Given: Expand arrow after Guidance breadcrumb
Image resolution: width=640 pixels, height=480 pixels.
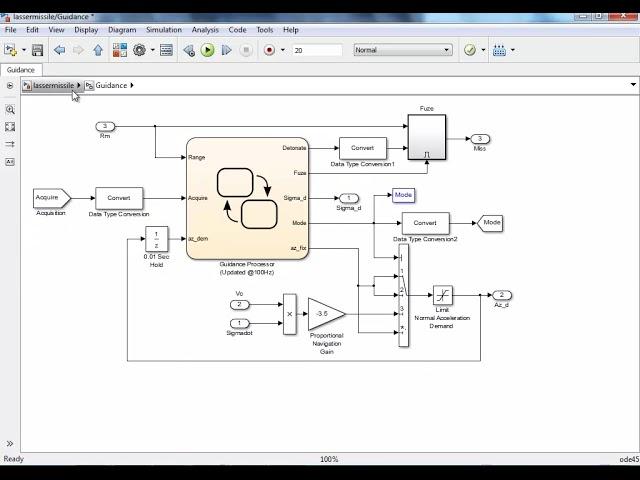Looking at the screenshot, I should (x=132, y=85).
